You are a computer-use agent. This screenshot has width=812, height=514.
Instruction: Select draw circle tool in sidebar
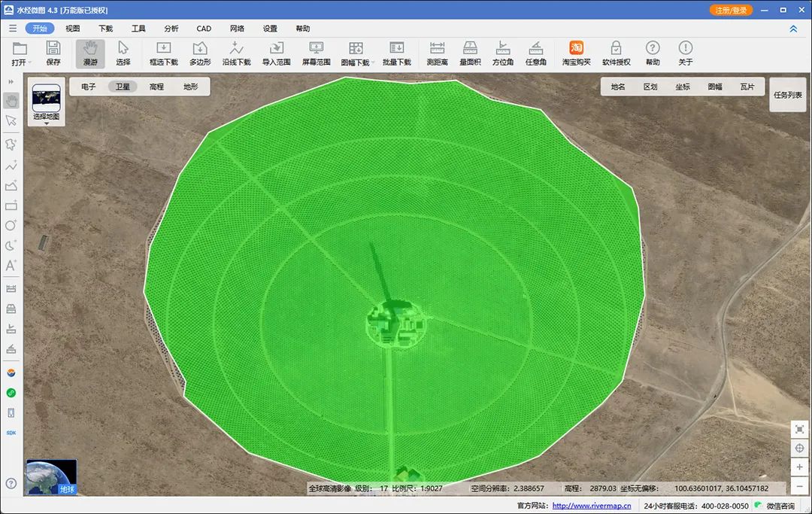click(x=11, y=226)
